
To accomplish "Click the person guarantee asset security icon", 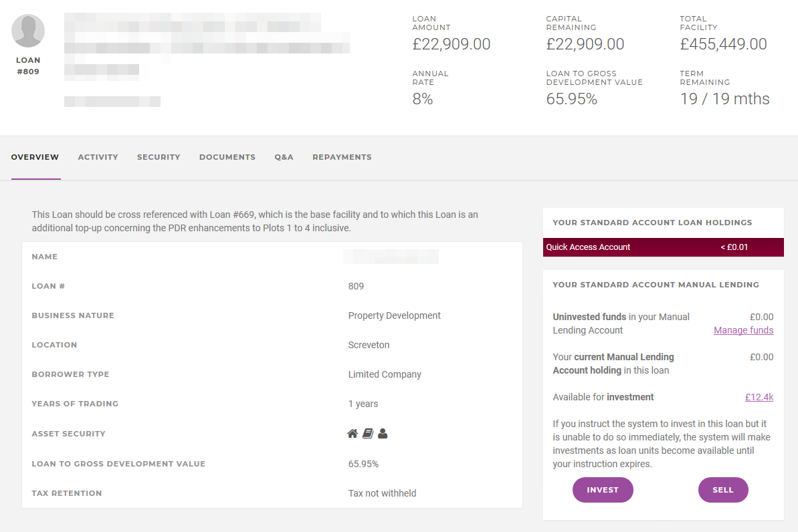I will [383, 433].
